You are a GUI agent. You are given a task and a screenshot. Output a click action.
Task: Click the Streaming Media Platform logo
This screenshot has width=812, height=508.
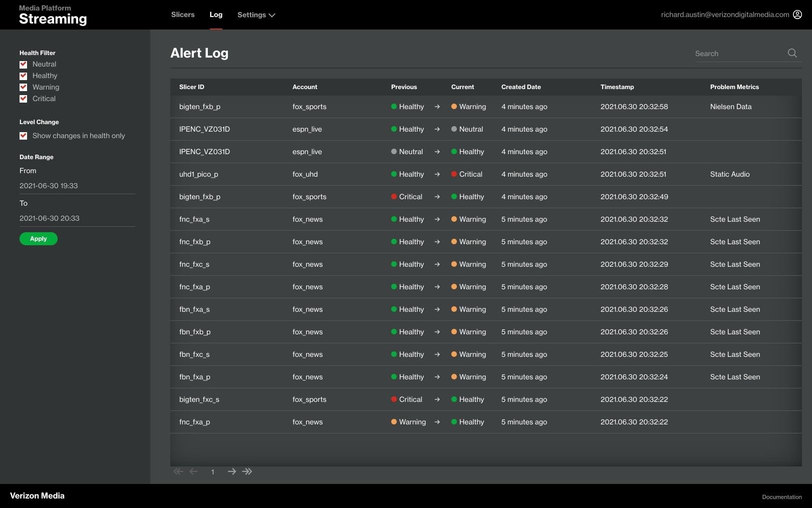53,16
